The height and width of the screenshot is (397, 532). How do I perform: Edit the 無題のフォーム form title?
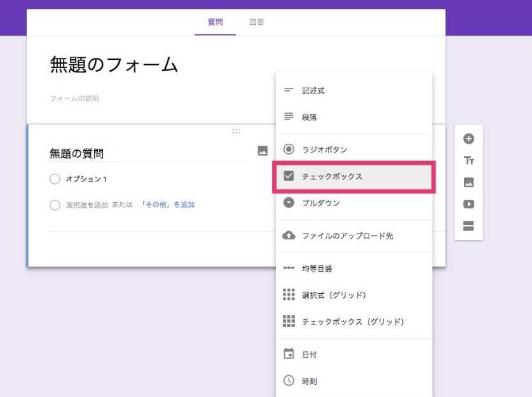click(x=114, y=64)
